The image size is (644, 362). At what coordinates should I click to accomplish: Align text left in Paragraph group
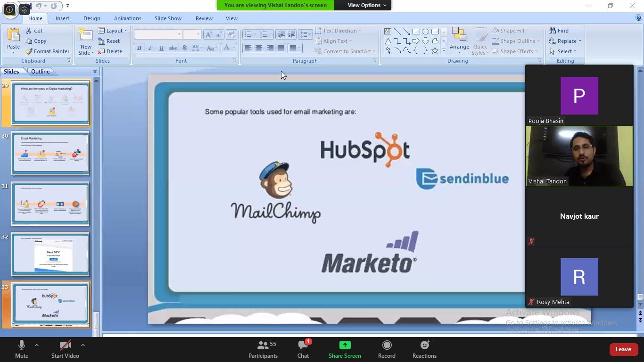pos(248,48)
